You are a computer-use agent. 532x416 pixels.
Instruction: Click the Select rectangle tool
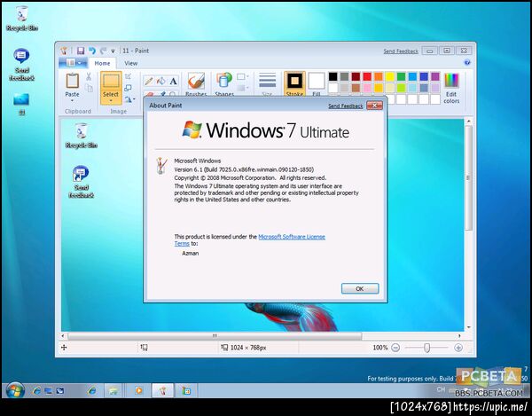pyautogui.click(x=111, y=81)
